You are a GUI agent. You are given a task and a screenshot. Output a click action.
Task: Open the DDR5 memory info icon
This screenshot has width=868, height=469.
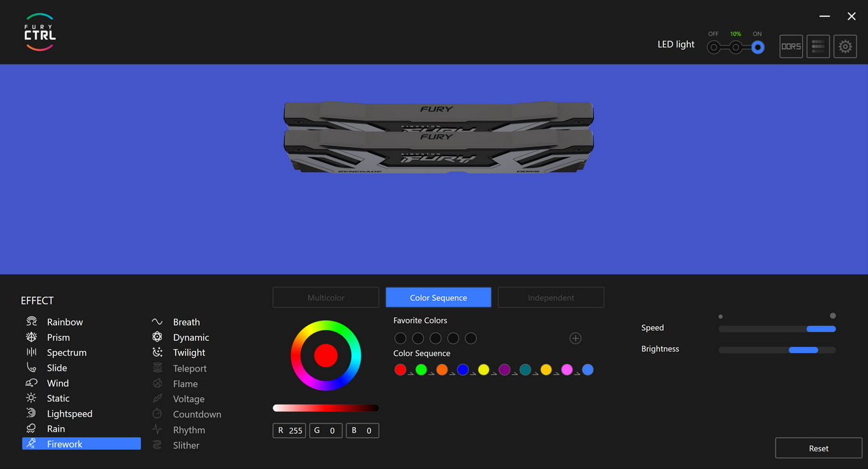791,46
